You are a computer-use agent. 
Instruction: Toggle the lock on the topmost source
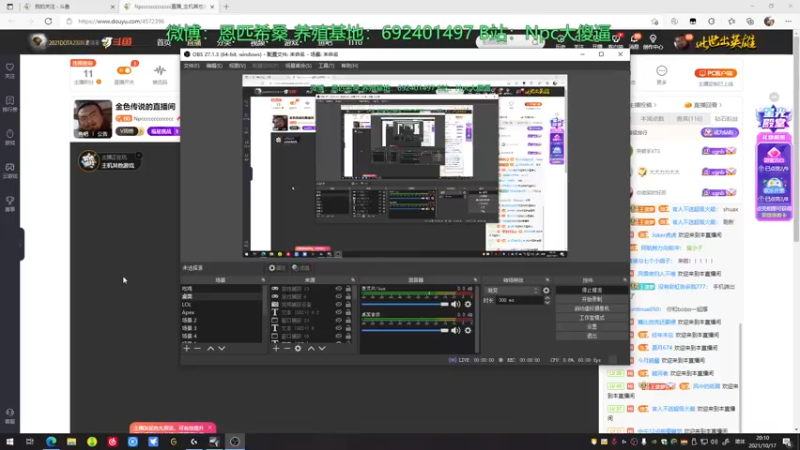coord(348,289)
